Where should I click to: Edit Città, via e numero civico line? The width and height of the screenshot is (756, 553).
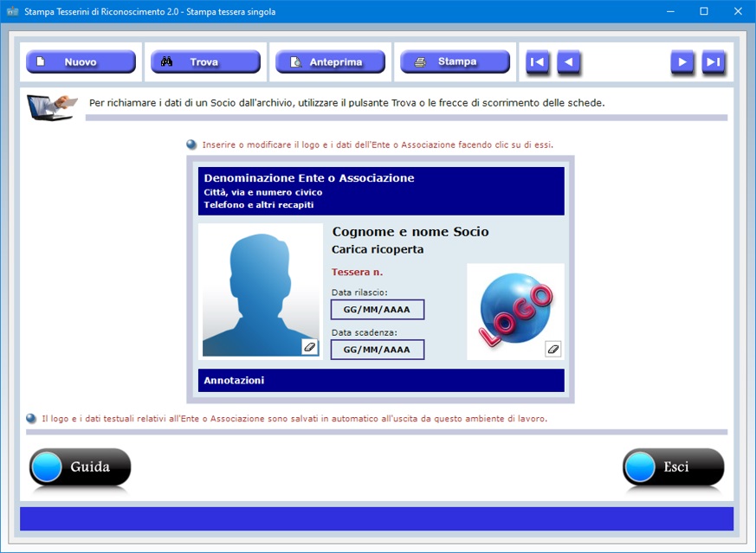[262, 192]
